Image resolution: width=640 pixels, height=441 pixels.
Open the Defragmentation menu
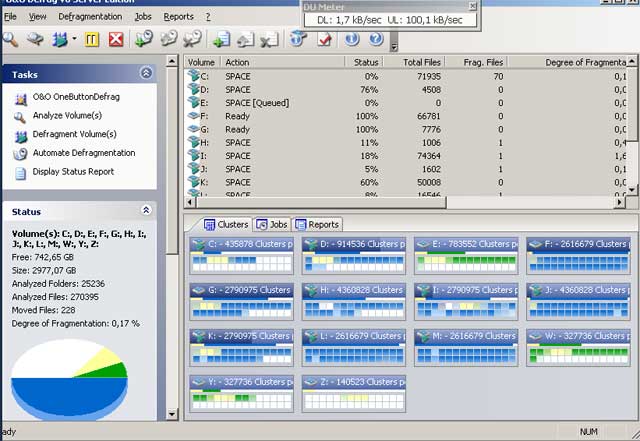click(90, 17)
